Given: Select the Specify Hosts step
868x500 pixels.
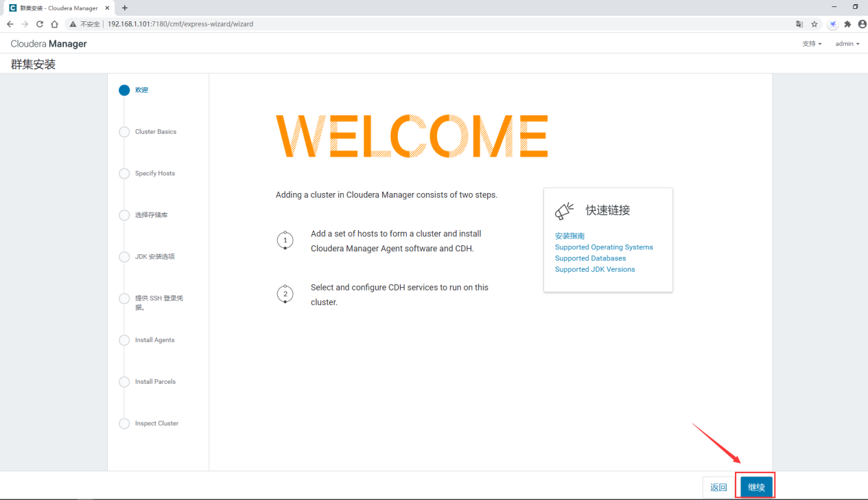Looking at the screenshot, I should tap(148, 174).
